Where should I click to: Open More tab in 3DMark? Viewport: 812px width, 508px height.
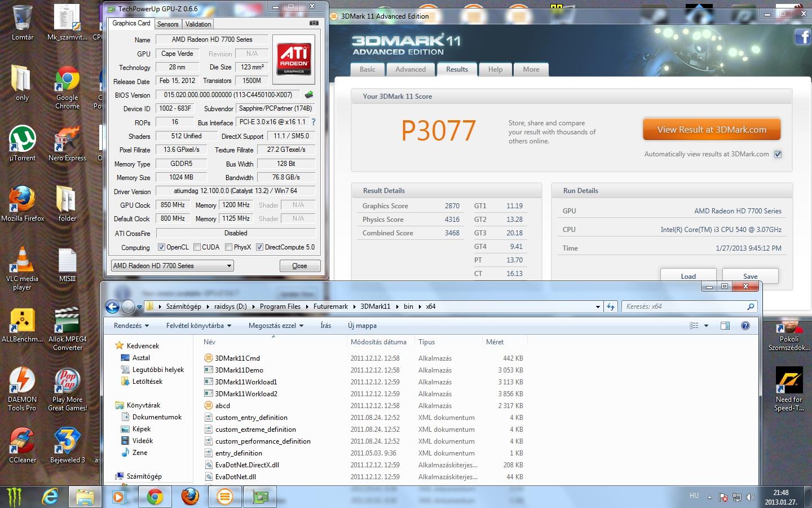click(x=531, y=69)
